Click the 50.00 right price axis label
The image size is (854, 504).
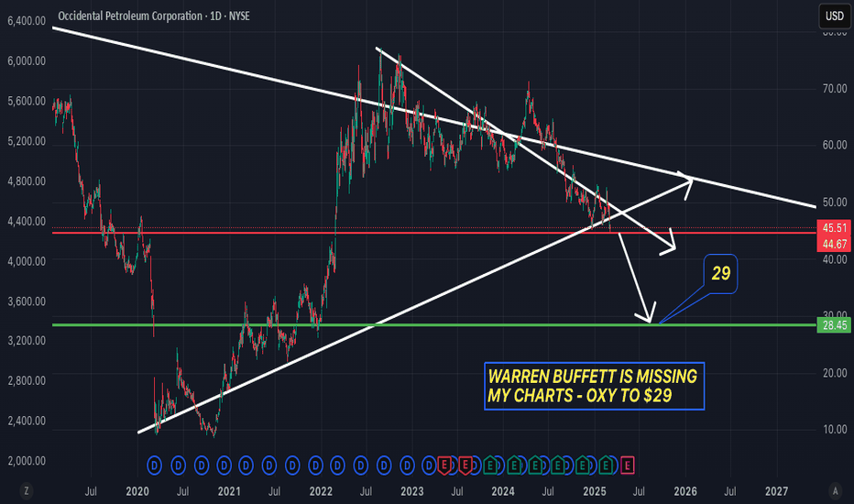pyautogui.click(x=835, y=203)
